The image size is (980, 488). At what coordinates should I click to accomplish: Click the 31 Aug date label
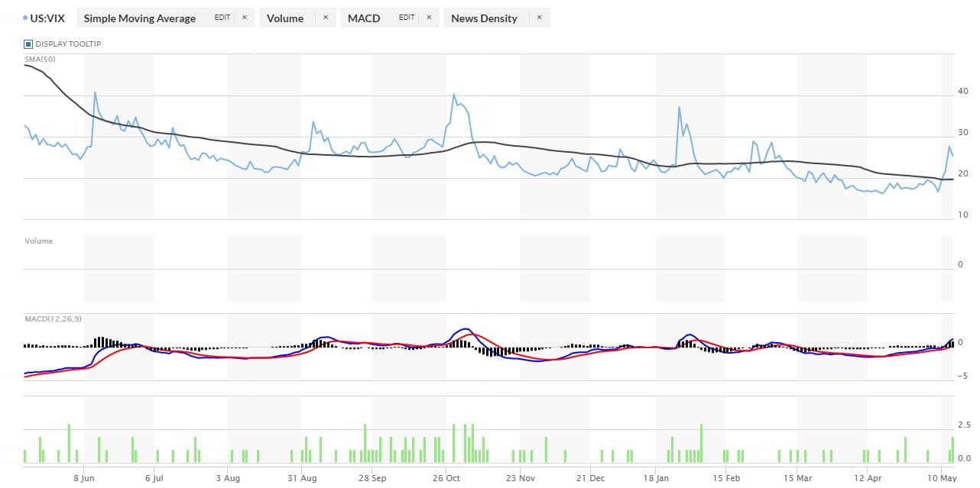[x=303, y=477]
